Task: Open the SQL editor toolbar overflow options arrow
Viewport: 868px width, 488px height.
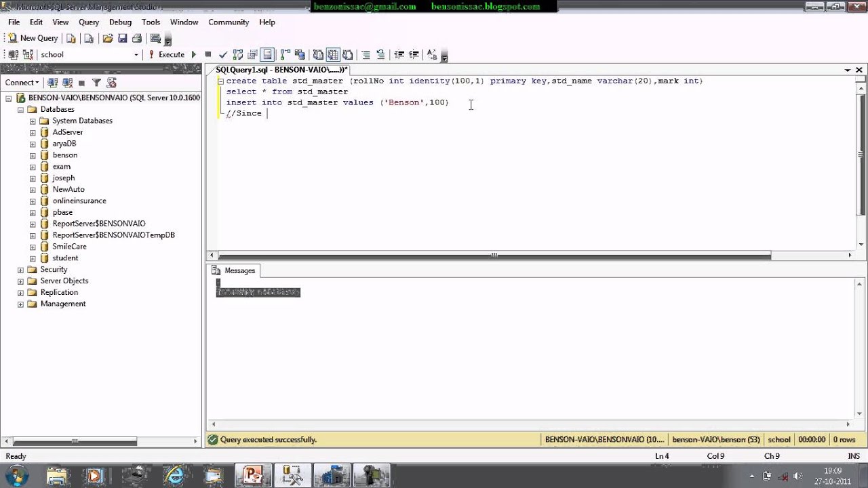Action: [x=444, y=57]
